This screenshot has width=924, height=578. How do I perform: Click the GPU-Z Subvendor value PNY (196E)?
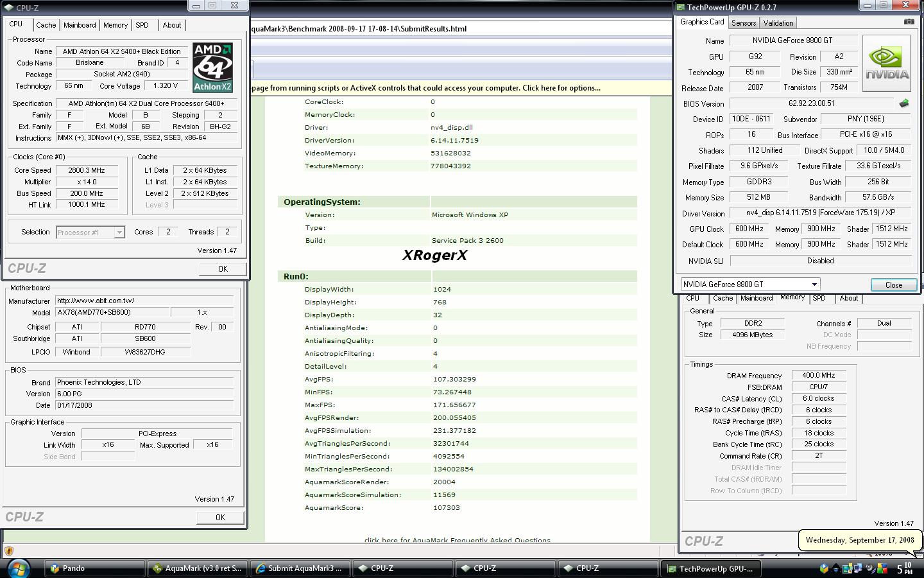[x=866, y=119]
